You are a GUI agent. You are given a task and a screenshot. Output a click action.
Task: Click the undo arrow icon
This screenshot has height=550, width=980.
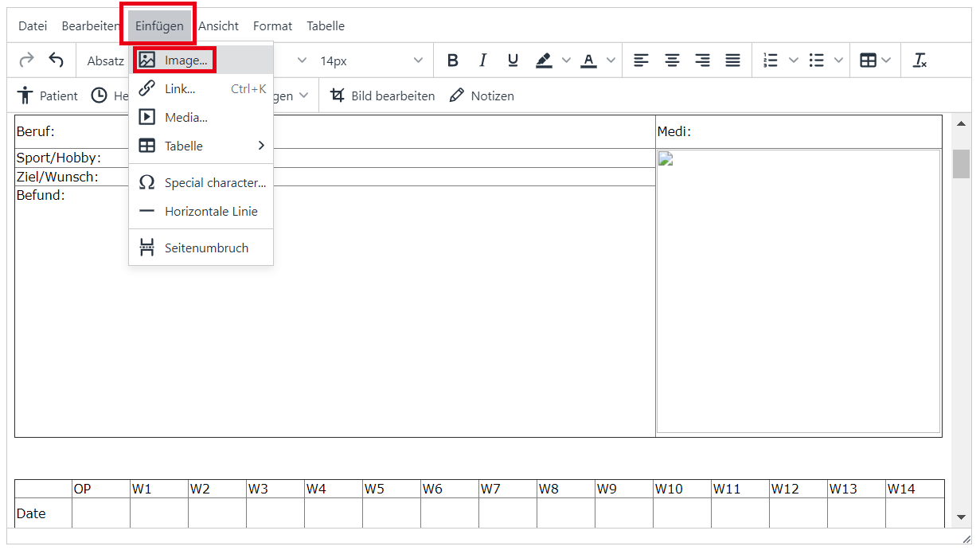pos(56,60)
